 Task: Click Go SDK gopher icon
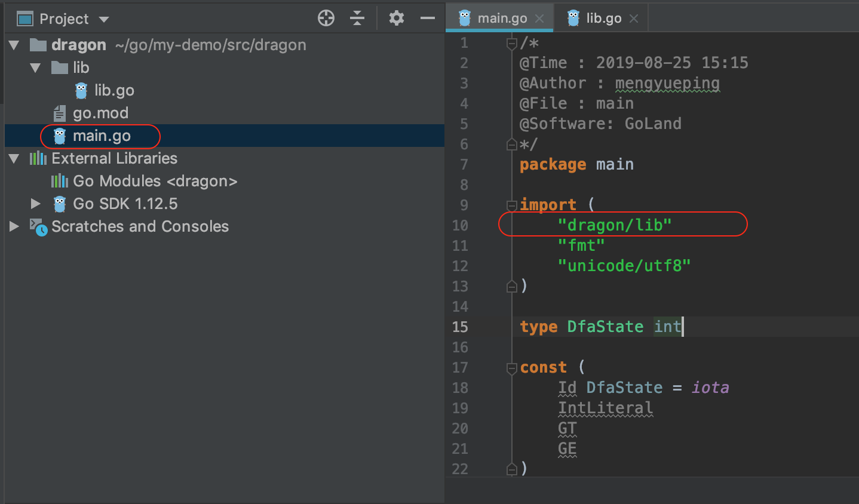click(x=60, y=204)
